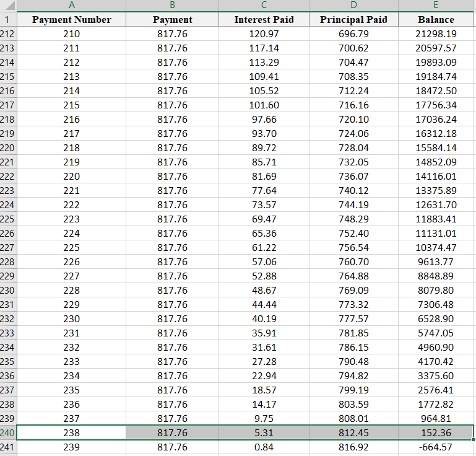Click the Interest Paid header cell

pos(264,19)
